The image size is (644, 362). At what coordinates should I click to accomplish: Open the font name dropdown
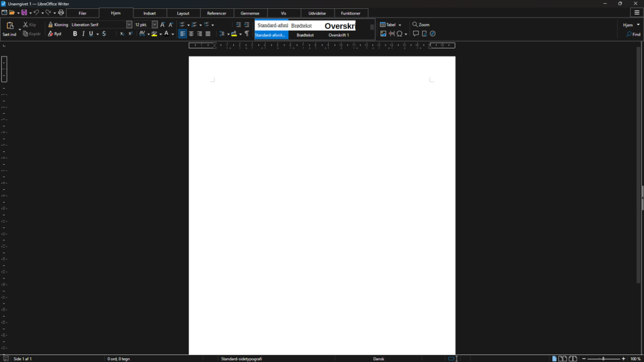[129, 25]
